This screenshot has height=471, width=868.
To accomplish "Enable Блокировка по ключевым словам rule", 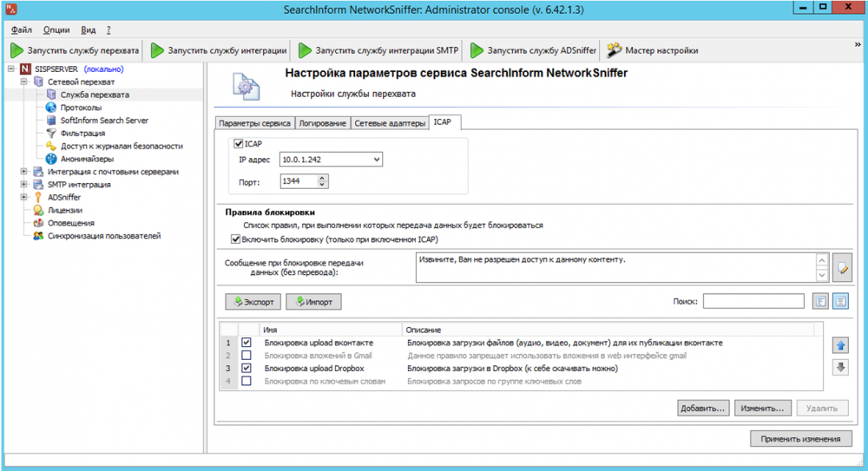I will tap(247, 381).
